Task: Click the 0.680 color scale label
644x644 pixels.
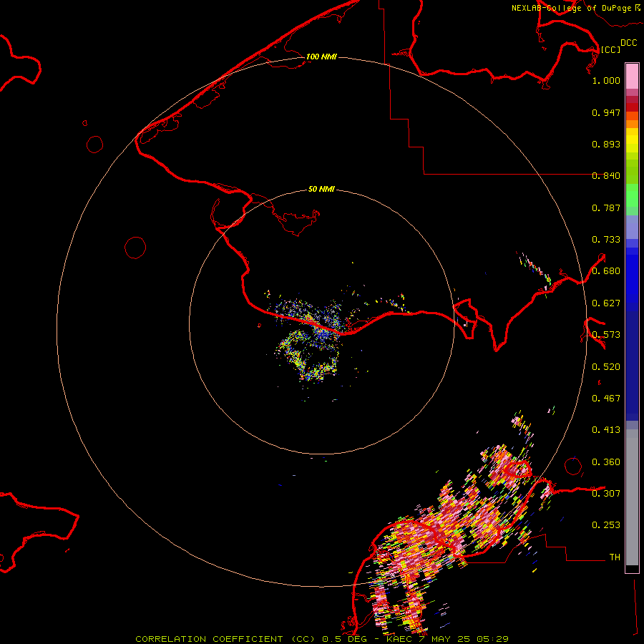Action: (x=606, y=271)
